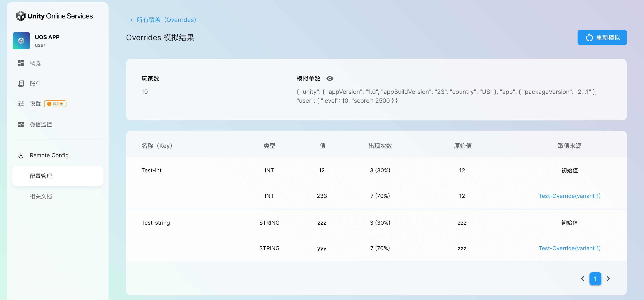
Task: Select page 1 in pagination
Action: [x=595, y=279]
